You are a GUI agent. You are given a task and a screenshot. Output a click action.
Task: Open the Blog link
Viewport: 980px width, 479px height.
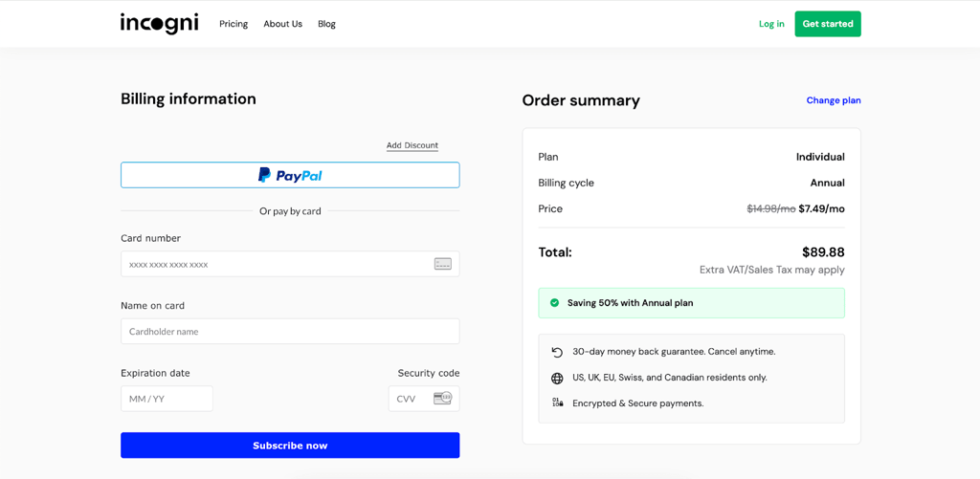click(x=327, y=24)
